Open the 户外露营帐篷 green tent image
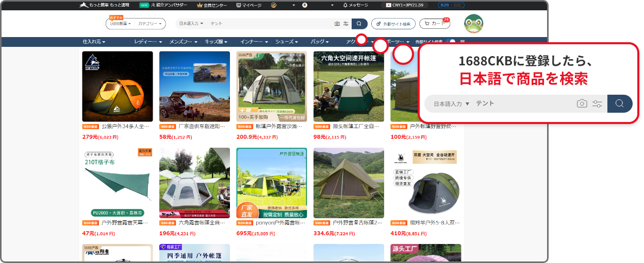Viewport: 644px width, 263px height. click(x=272, y=183)
